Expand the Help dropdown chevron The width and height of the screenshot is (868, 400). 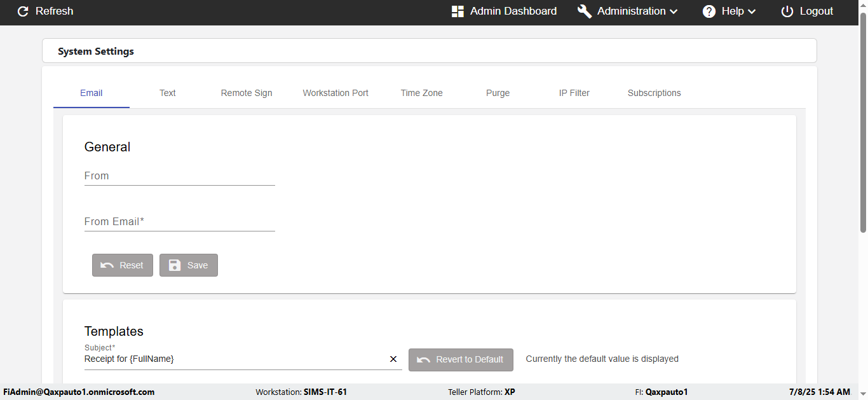(x=752, y=11)
